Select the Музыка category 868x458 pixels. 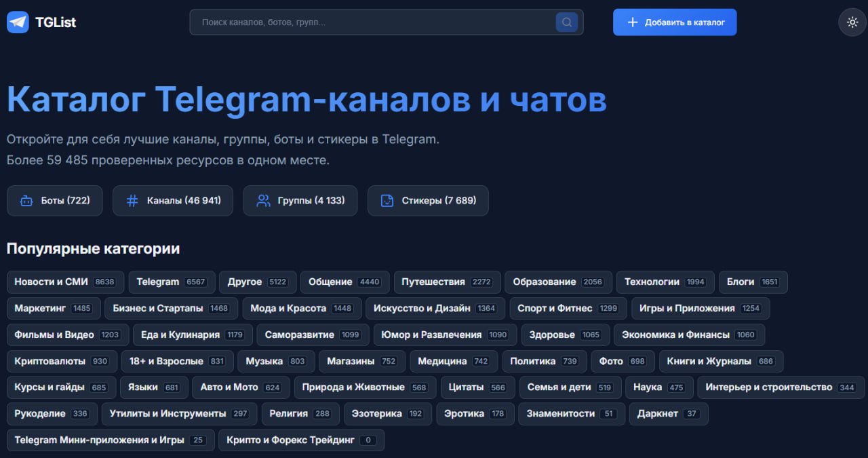point(276,362)
